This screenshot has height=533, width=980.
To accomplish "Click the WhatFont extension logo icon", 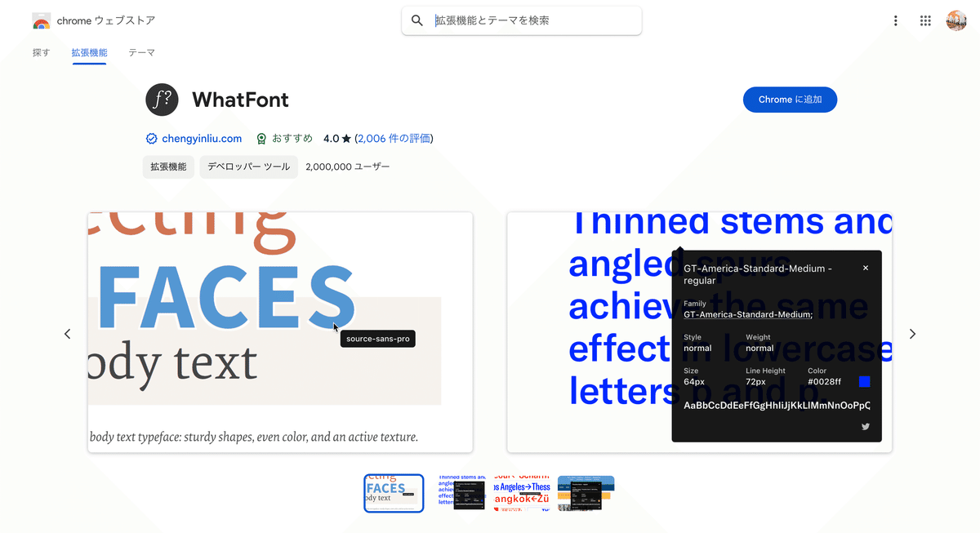I will point(162,100).
